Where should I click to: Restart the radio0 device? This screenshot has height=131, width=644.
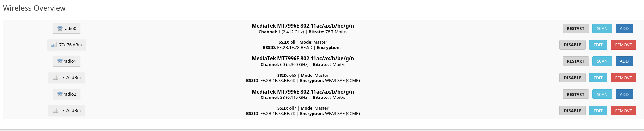pyautogui.click(x=576, y=29)
